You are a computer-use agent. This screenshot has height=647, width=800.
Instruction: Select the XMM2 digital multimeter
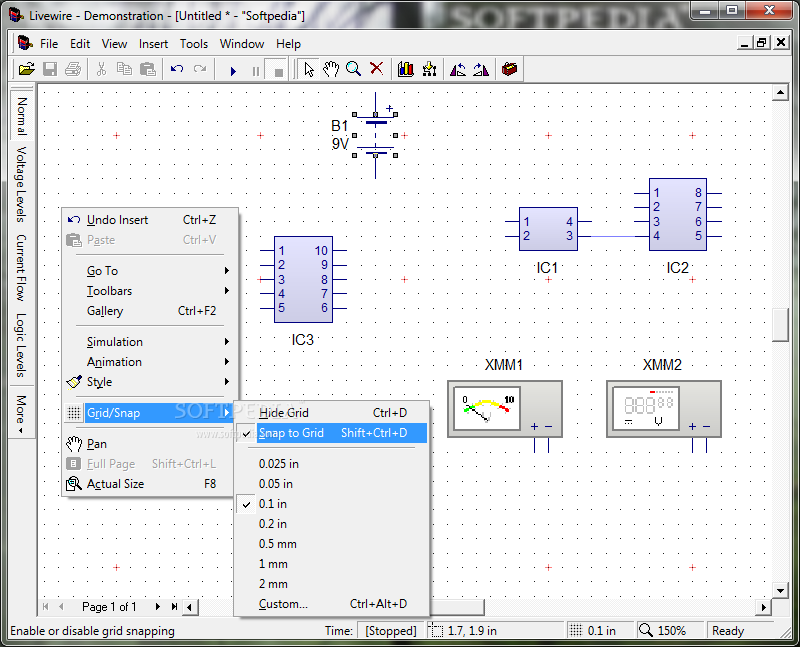(x=664, y=409)
